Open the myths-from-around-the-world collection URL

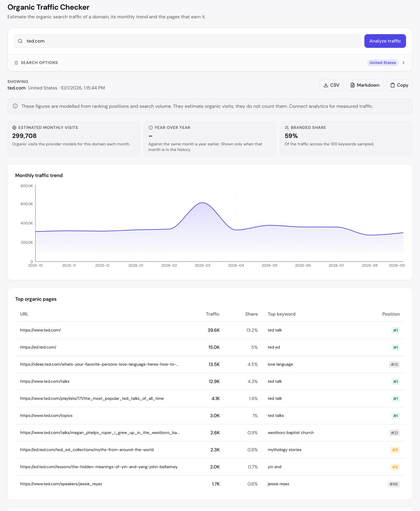[87, 450]
